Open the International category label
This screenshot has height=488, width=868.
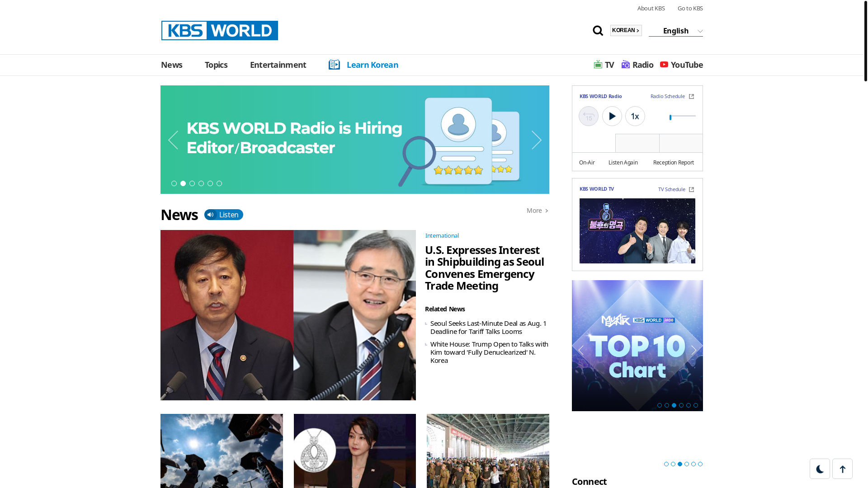(442, 235)
